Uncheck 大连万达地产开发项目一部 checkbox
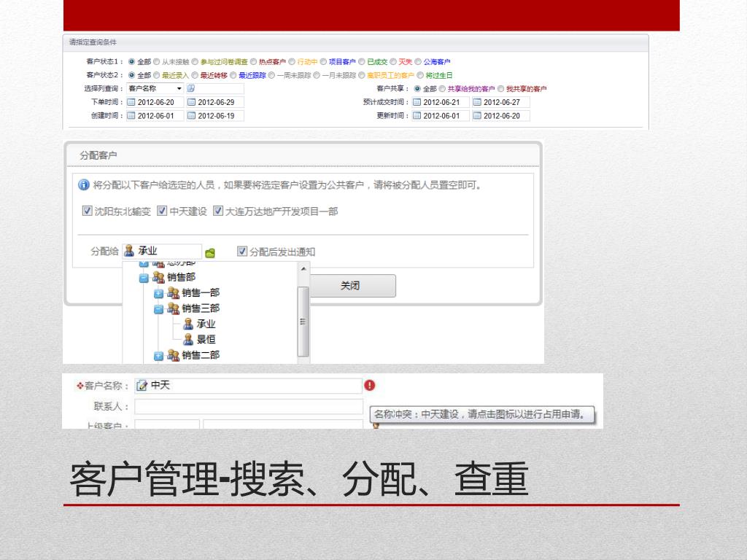 pyautogui.click(x=217, y=211)
